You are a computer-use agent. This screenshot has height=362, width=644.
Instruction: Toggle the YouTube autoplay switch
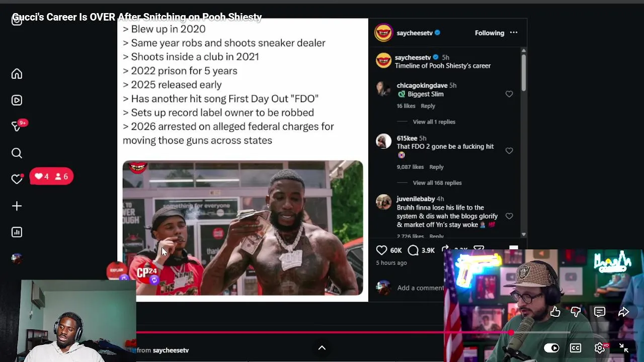[551, 348]
